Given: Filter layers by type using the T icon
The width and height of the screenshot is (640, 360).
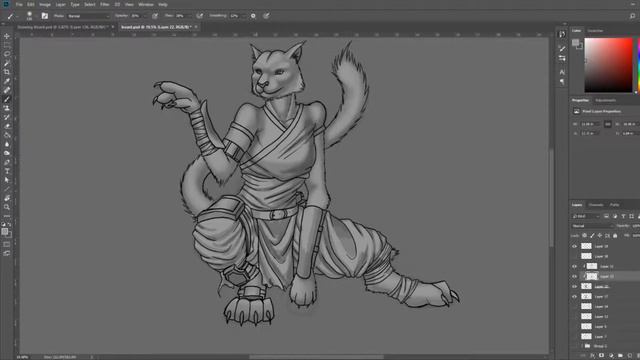Looking at the screenshot, I should pyautogui.click(x=623, y=216).
